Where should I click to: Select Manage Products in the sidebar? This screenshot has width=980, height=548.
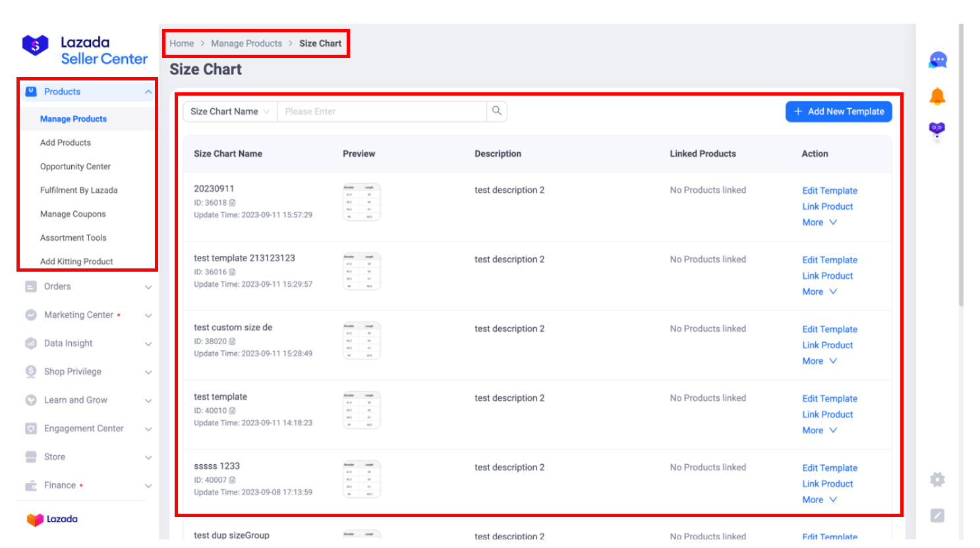point(74,119)
